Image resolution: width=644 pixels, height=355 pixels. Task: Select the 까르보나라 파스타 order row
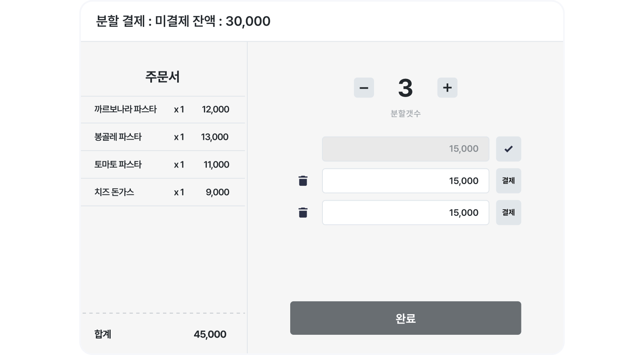163,109
